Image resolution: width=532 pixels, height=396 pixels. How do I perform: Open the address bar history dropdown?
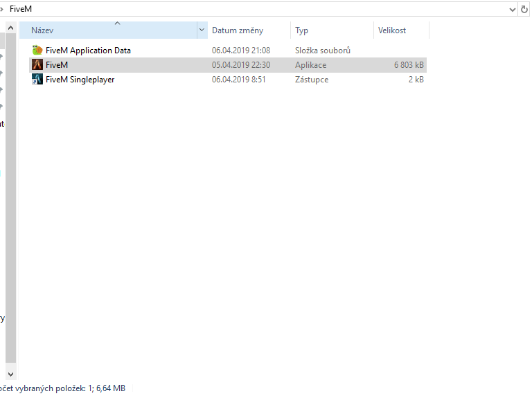tap(513, 10)
